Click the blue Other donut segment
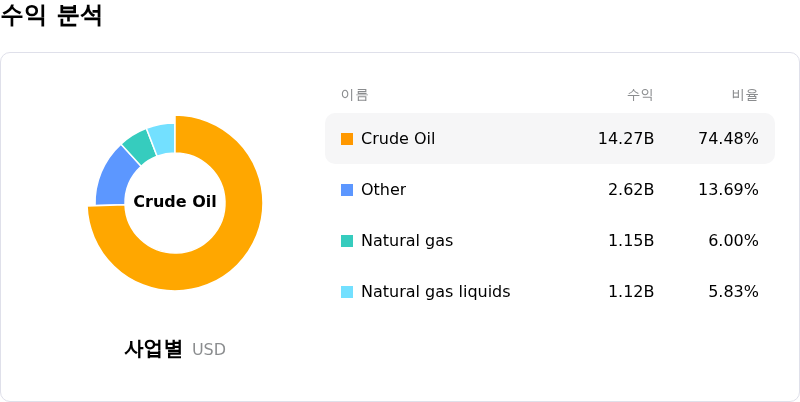800x402 pixels. (111, 179)
